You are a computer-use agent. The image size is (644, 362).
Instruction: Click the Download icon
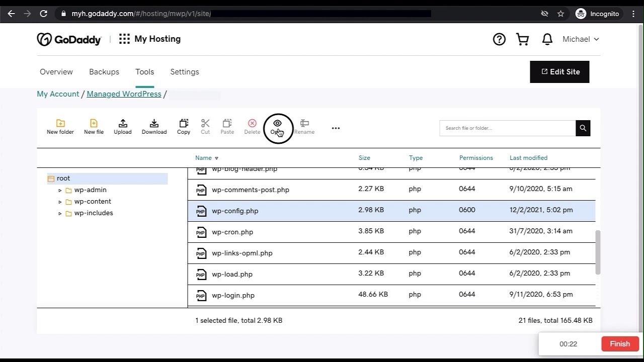(154, 123)
